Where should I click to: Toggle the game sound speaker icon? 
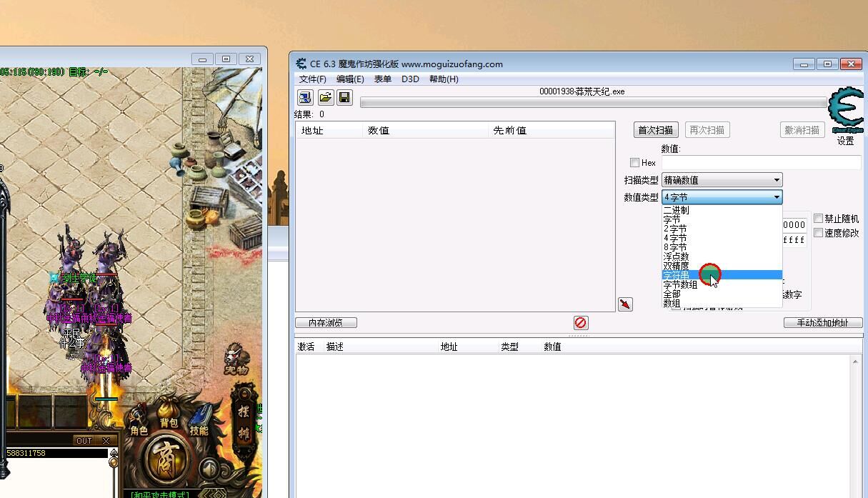click(x=209, y=469)
